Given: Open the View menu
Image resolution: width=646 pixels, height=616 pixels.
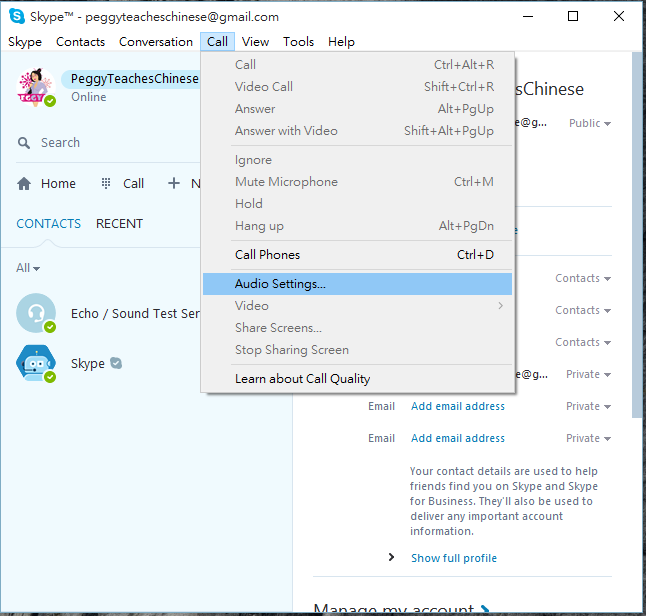Looking at the screenshot, I should point(255,42).
